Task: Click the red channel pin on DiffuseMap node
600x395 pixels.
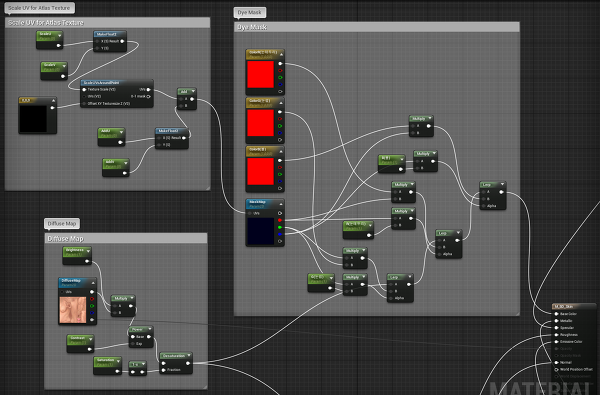Action: (x=92, y=299)
